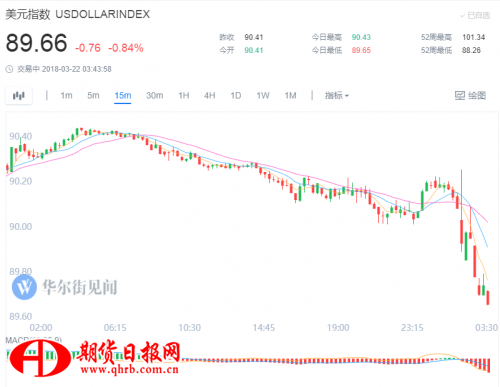Click the 90.00 price axis label
The height and width of the screenshot is (387, 500).
coord(21,227)
